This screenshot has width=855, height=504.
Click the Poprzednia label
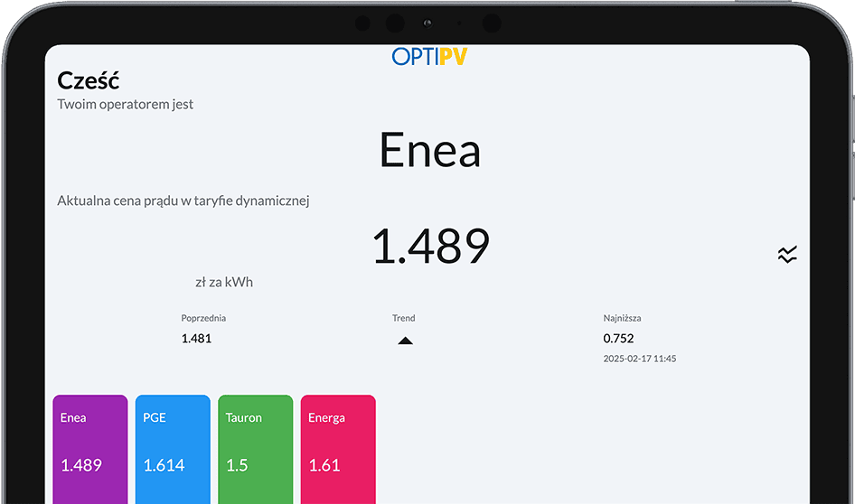(x=203, y=318)
